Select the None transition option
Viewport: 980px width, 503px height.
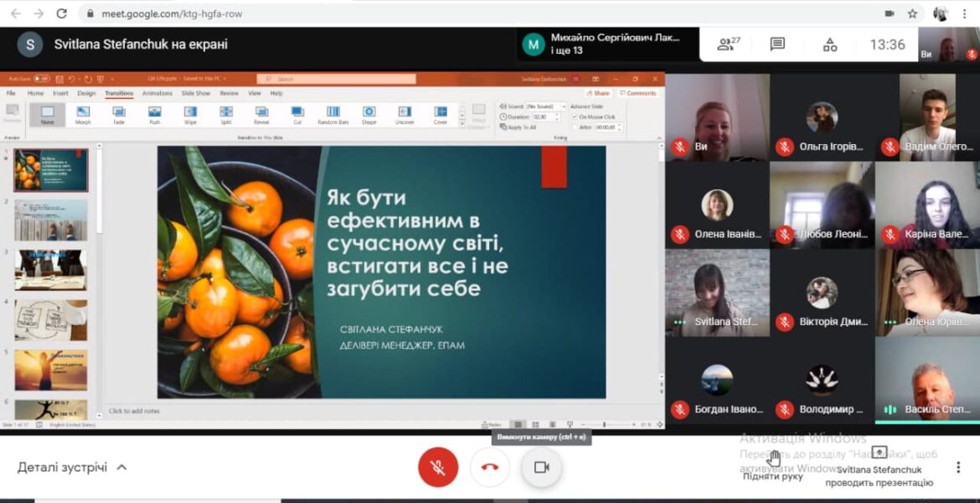(48, 115)
